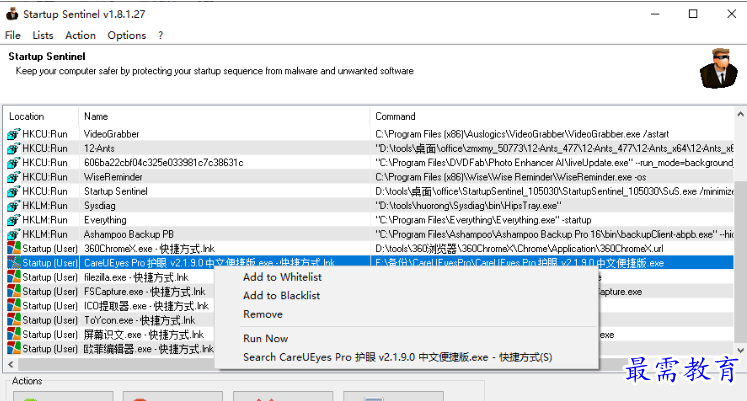Click the list's scroll down arrow
This screenshot has height=401, width=747.
(x=740, y=351)
